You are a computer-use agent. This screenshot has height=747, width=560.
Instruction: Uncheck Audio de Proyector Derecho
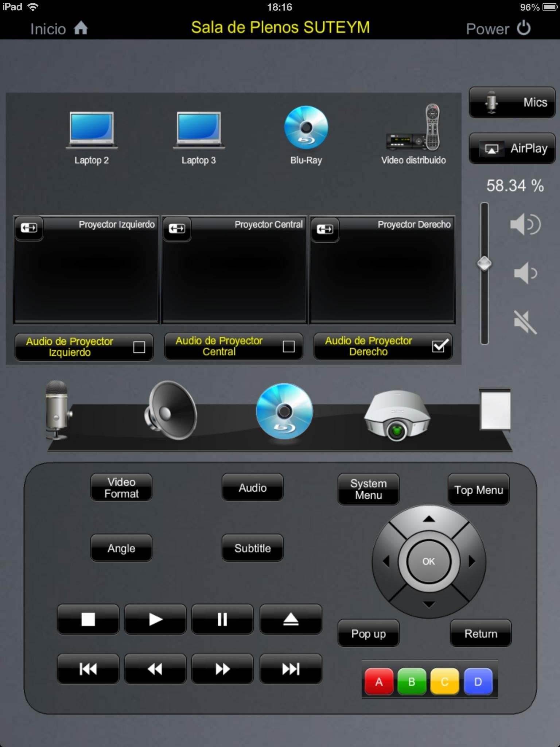pos(439,346)
